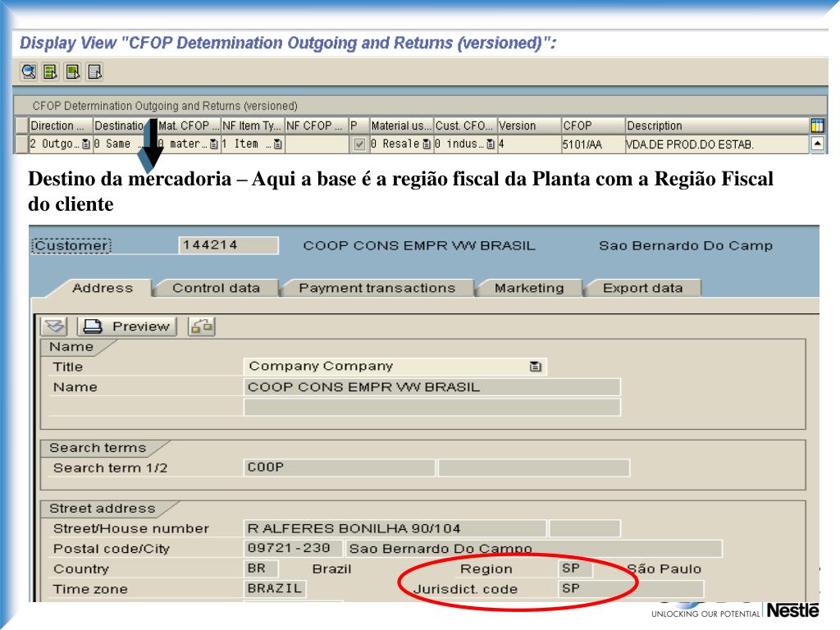Image resolution: width=840 pixels, height=630 pixels.
Task: Open the Direction dropdown showing 2 Outgo
Action: point(85,144)
